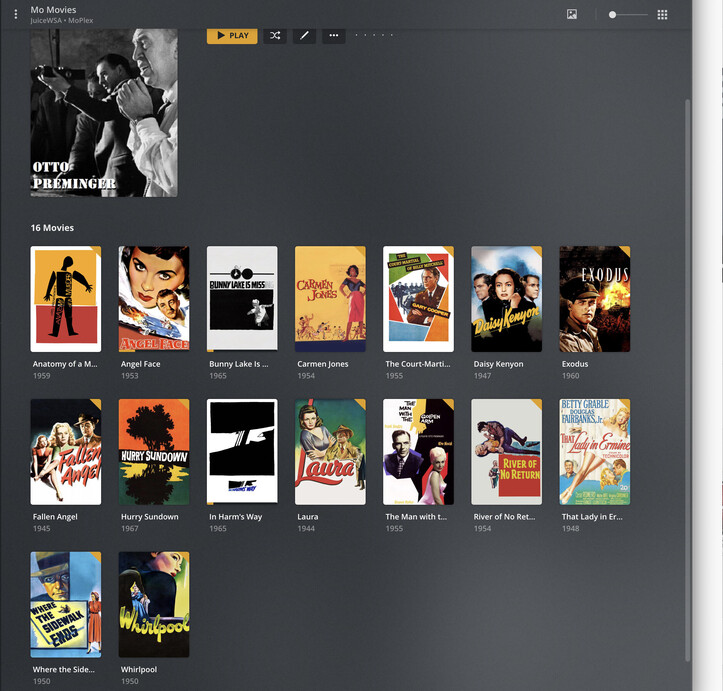Screen dimensions: 723x691
Task: Click the 'Whirlpool' title text
Action: pos(139,669)
